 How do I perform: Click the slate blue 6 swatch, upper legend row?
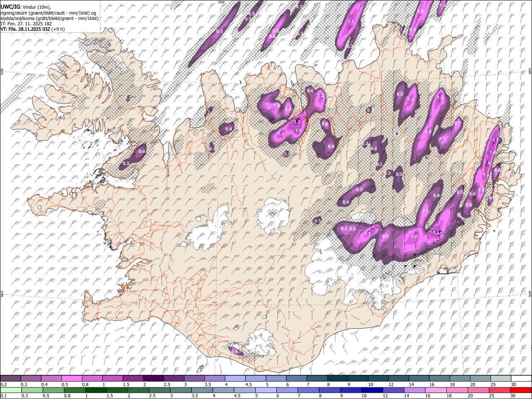(x=296, y=379)
